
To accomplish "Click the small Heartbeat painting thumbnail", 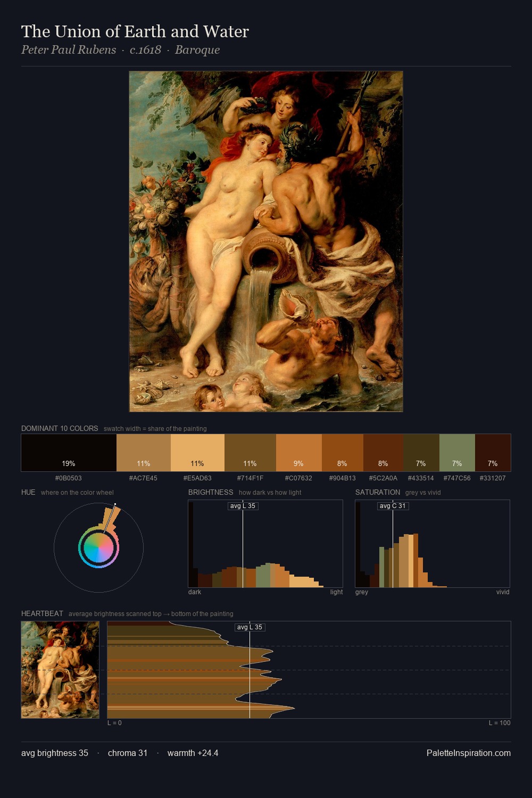I will pos(60,670).
